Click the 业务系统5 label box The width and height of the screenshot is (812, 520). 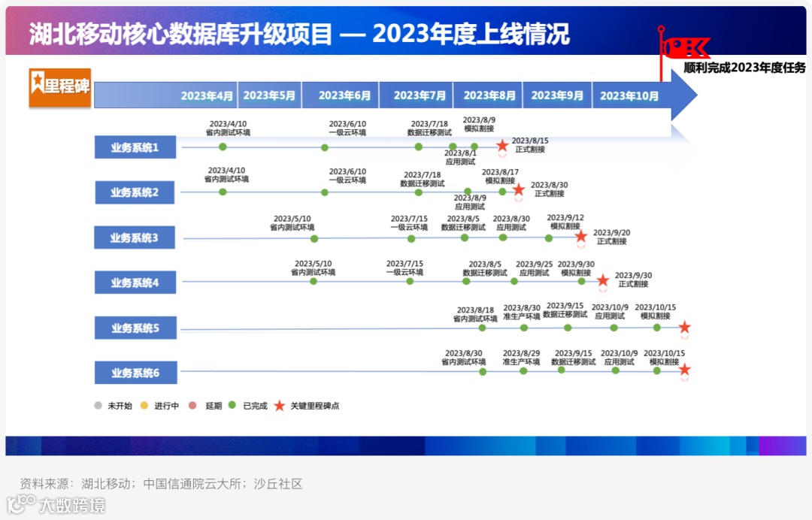[x=135, y=328]
